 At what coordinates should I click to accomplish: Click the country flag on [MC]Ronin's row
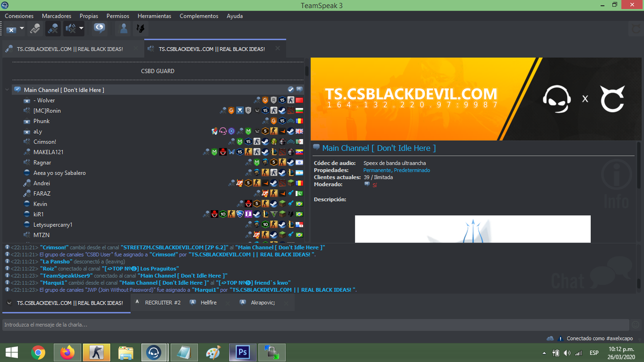(299, 111)
